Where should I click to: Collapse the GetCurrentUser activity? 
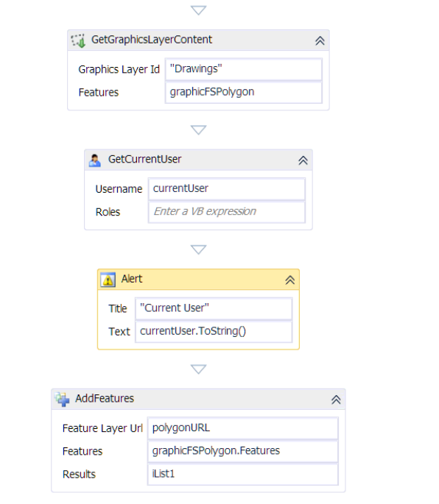click(303, 160)
